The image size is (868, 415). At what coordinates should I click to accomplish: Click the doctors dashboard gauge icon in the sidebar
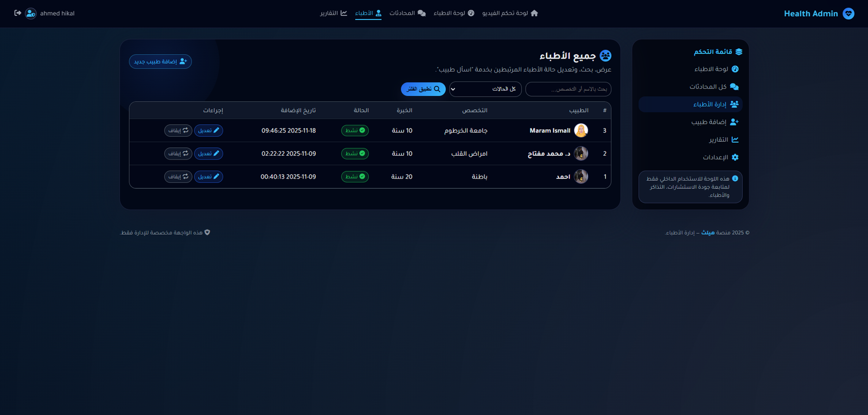click(x=735, y=69)
